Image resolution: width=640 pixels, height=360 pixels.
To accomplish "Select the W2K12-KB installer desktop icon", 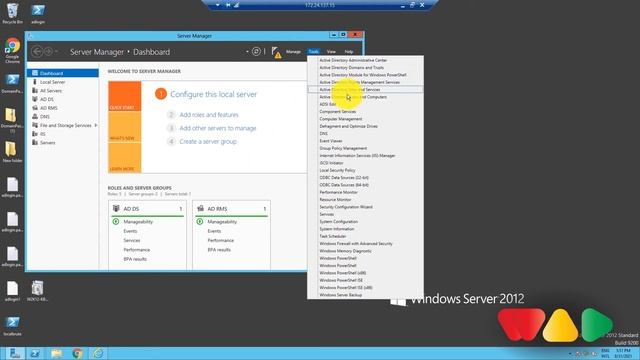I will coord(38,291).
